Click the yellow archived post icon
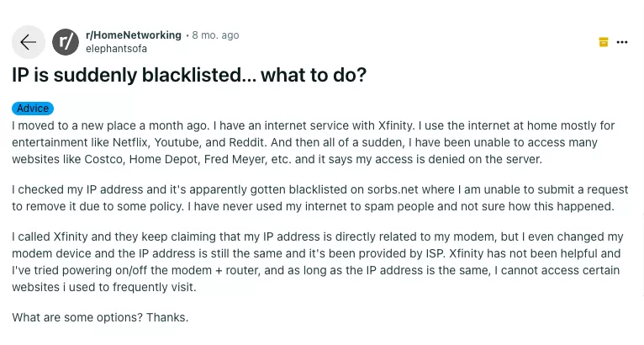 603,42
